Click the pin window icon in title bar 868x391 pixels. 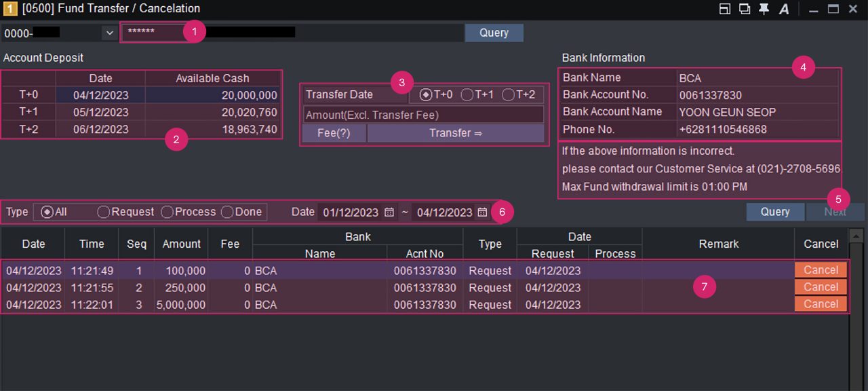[764, 9]
